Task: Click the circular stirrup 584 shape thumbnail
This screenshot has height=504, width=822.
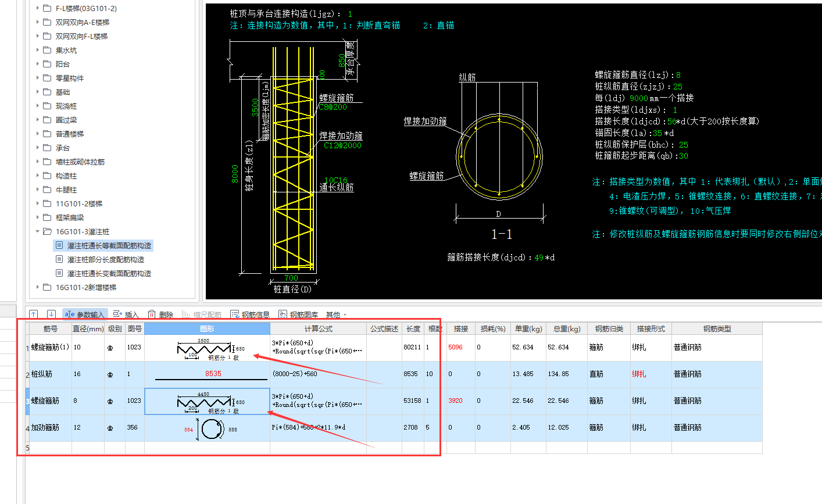Action: [207, 428]
